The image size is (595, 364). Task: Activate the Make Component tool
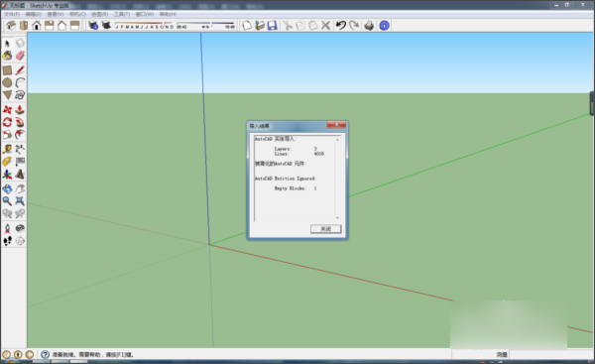(20, 44)
